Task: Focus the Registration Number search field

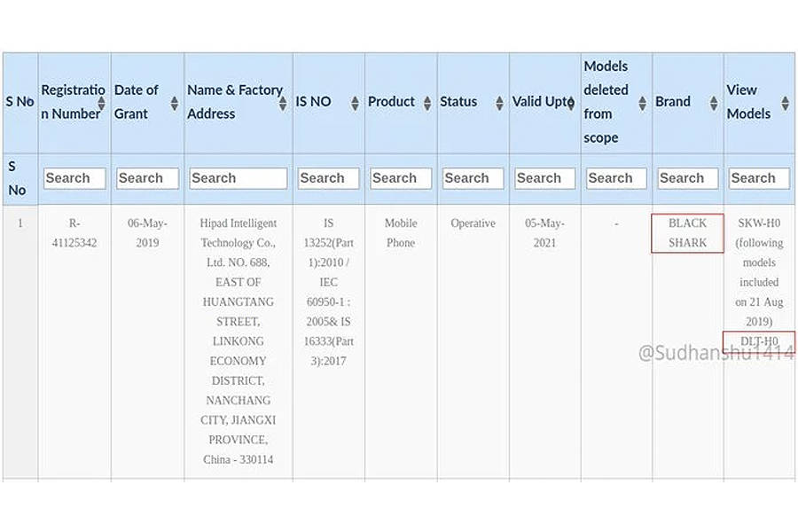Action: click(x=74, y=178)
